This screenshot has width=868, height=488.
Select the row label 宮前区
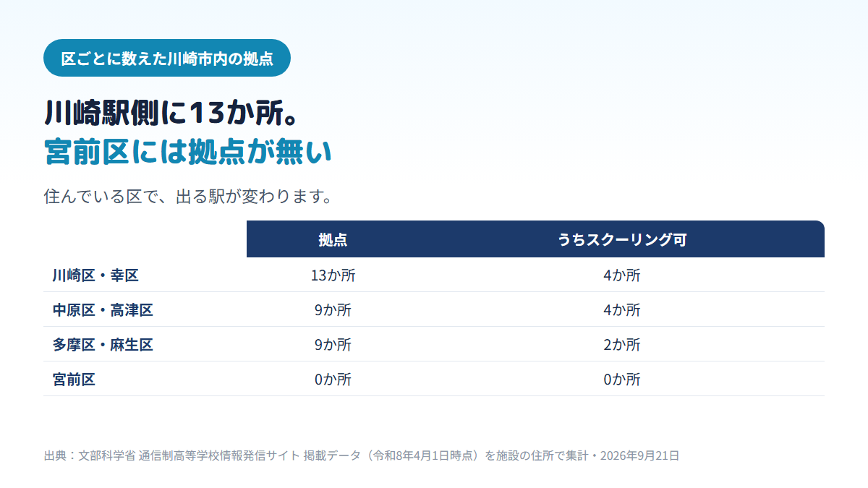point(74,379)
